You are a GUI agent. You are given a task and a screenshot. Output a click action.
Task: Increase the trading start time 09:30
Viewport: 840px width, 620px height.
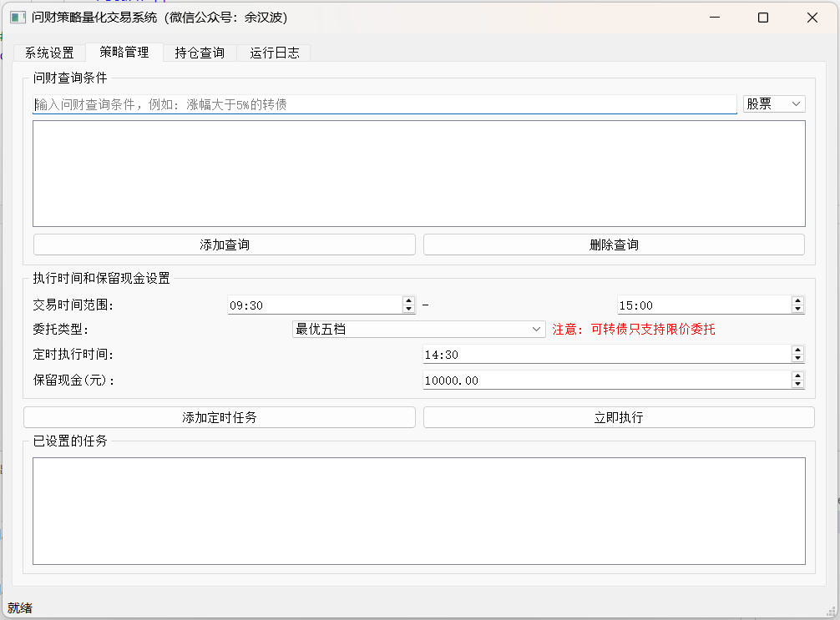coord(408,301)
